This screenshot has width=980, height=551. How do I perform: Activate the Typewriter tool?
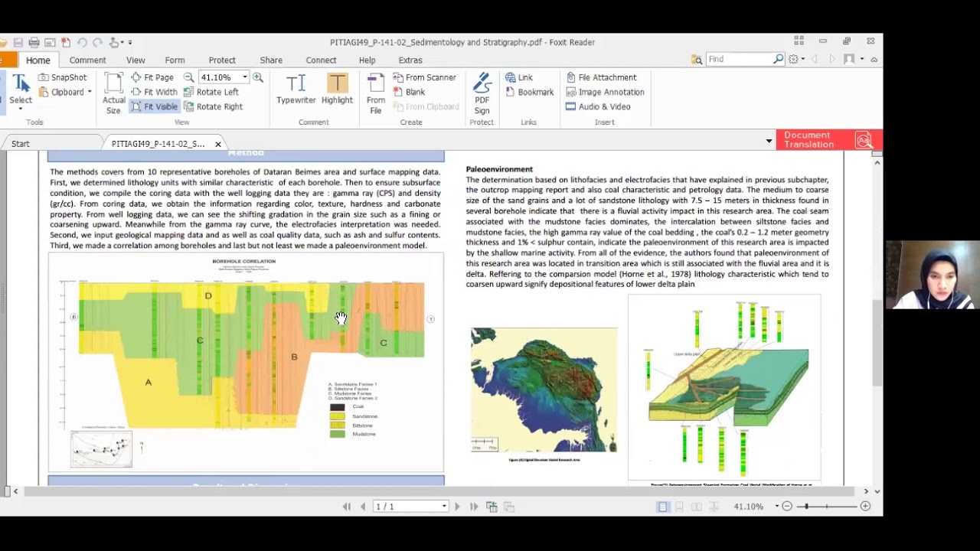[296, 90]
